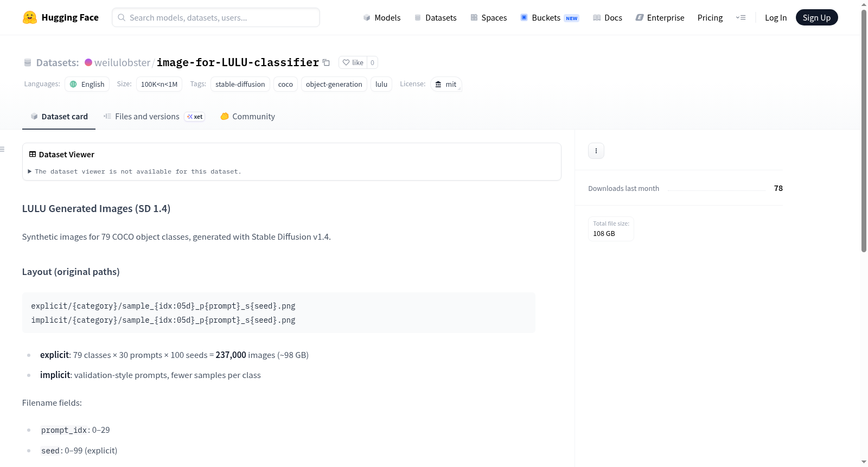Click the scrollbar down arrow
This screenshot has height=467, width=868.
pos(864,462)
